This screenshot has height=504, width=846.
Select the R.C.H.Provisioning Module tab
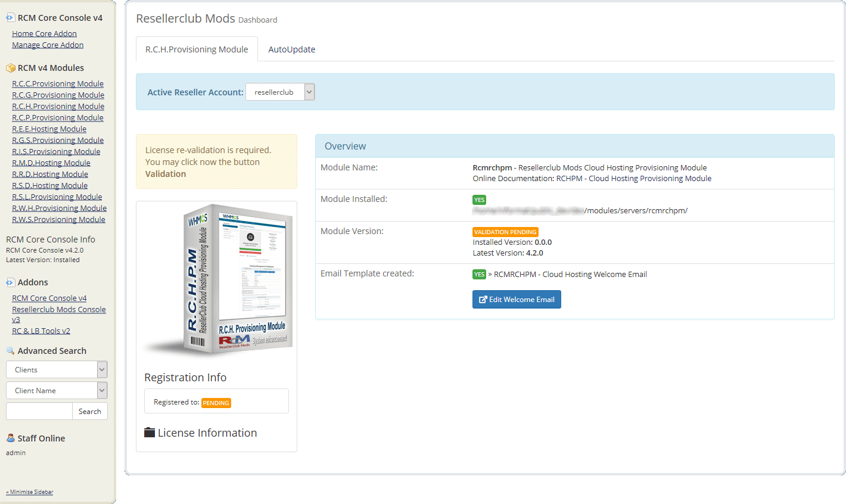click(197, 49)
